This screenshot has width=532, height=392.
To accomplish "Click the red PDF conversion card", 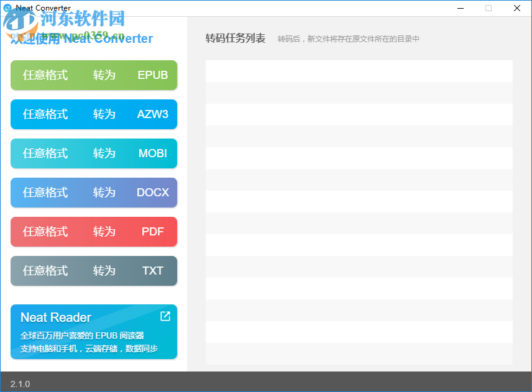I will [93, 232].
